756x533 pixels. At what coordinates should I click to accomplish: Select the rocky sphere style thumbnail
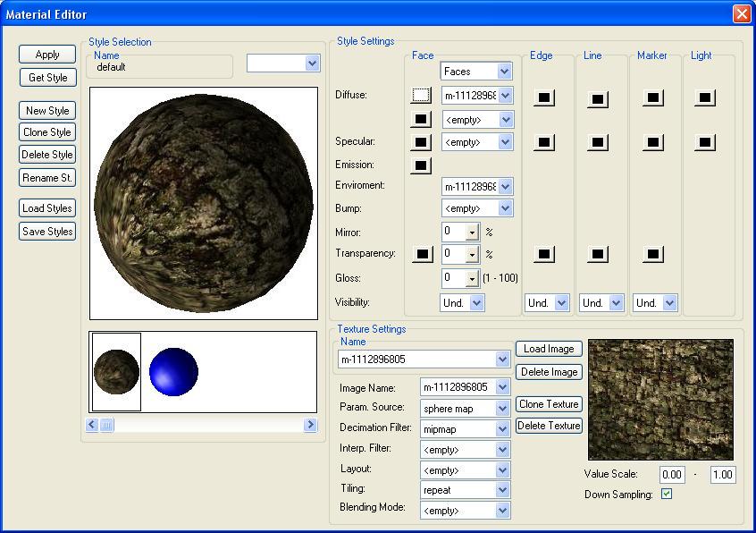[116, 371]
